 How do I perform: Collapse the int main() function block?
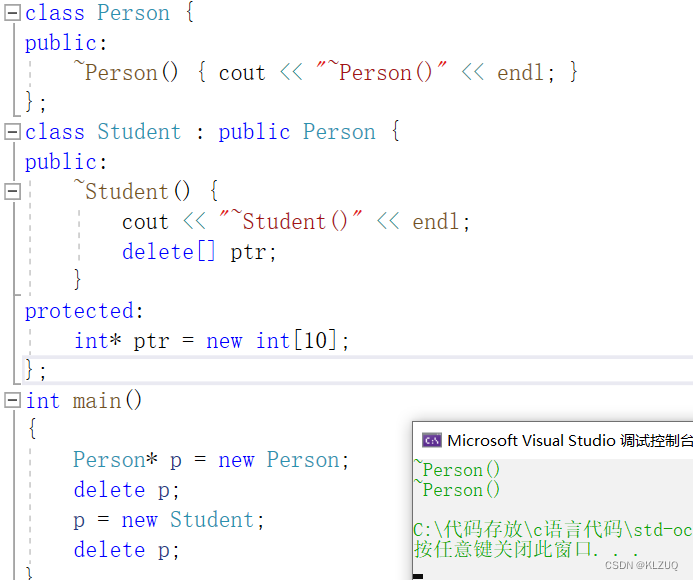click(12, 400)
